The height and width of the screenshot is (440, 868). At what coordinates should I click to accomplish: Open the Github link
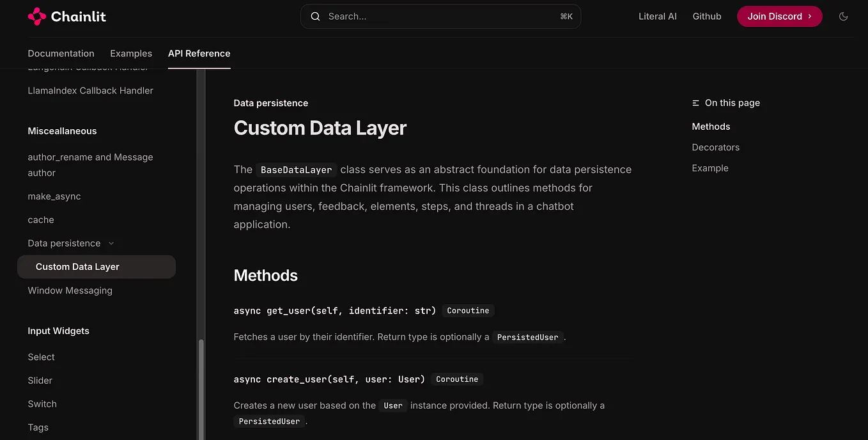[707, 16]
